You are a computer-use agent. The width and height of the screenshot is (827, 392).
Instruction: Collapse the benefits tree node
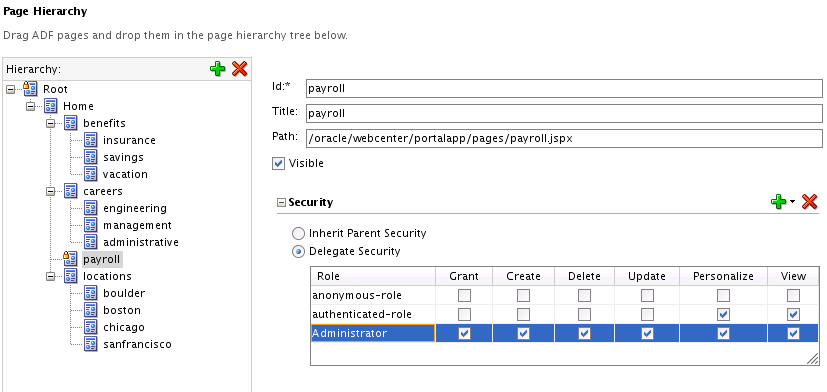51,123
